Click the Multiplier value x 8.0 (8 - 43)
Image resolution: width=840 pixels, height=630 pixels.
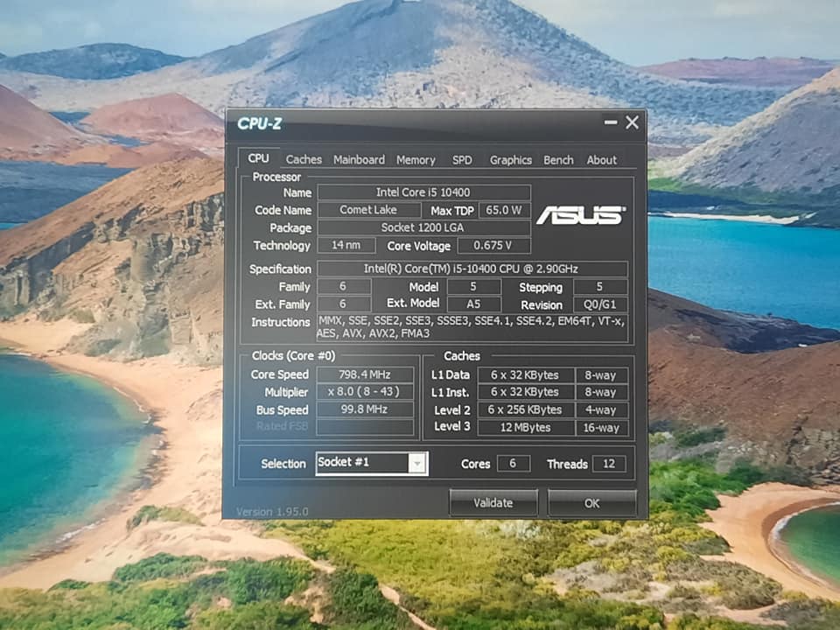365,392
